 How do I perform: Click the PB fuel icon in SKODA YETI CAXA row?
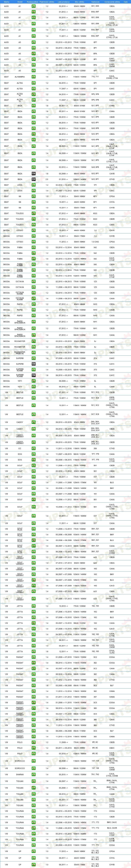34,387
